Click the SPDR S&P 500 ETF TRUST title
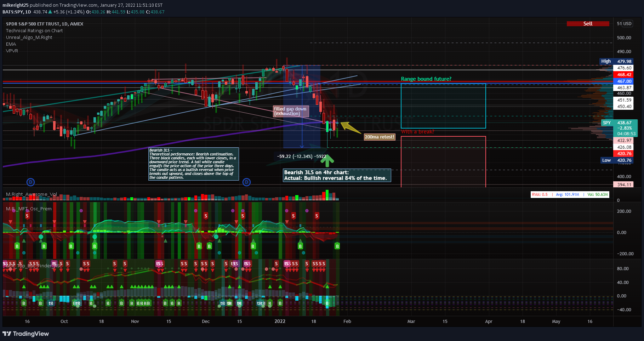The height and width of the screenshot is (341, 644). (45, 24)
